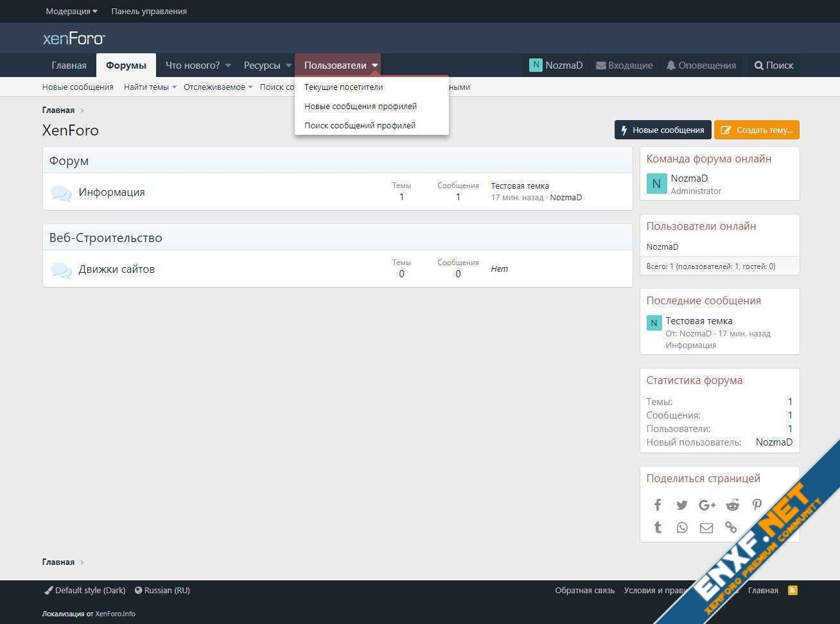The image size is (840, 624).
Task: Open the Движки сайтов forum
Action: tap(117, 269)
